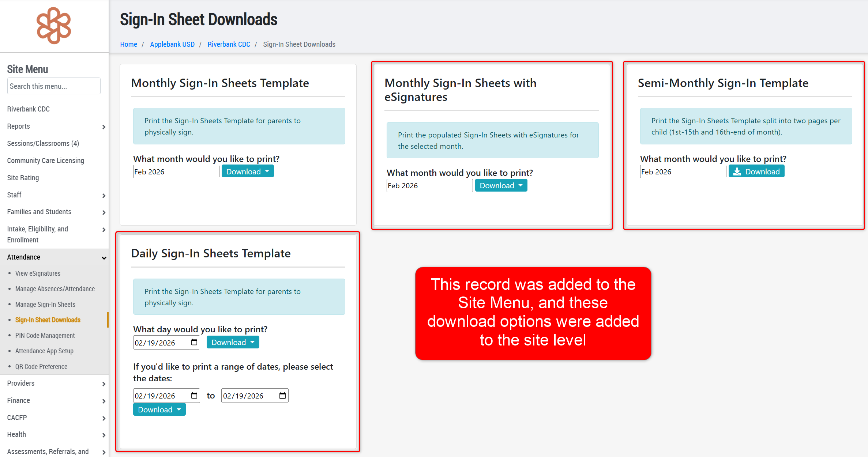Open calendar picker for range start date
The width and height of the screenshot is (868, 457).
pyautogui.click(x=194, y=395)
